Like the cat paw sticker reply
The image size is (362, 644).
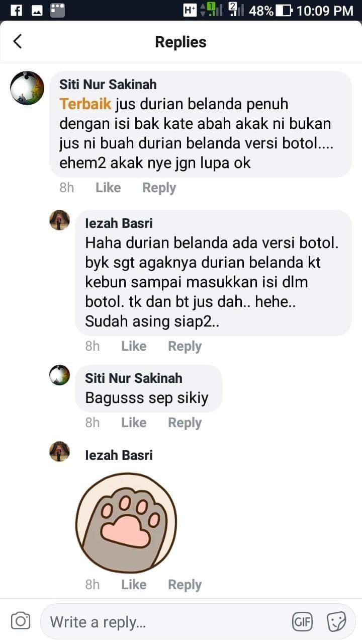coord(134,585)
